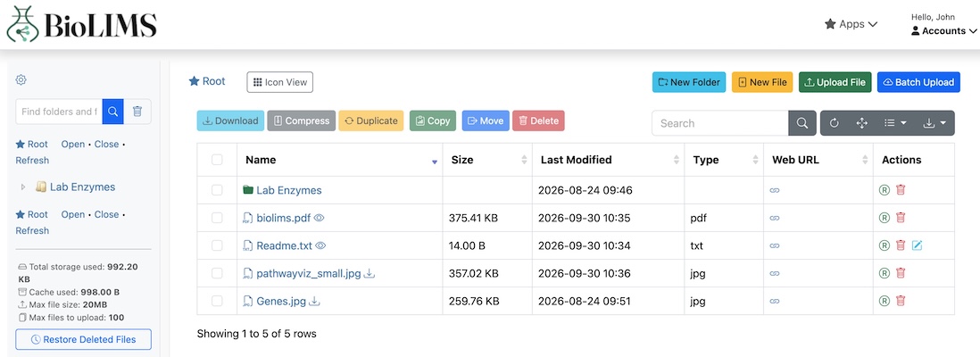This screenshot has width=980, height=357.
Task: Click Restore Deleted Files button
Action: 84,339
